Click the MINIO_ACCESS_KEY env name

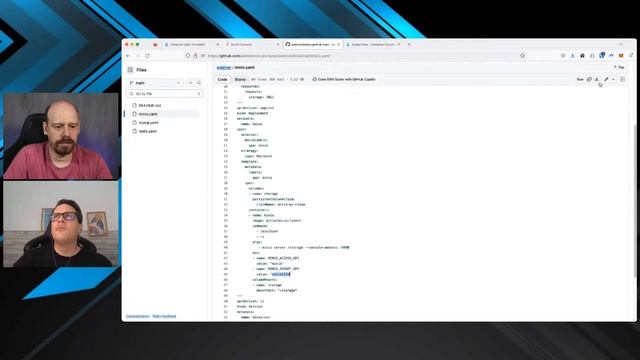(x=283, y=258)
